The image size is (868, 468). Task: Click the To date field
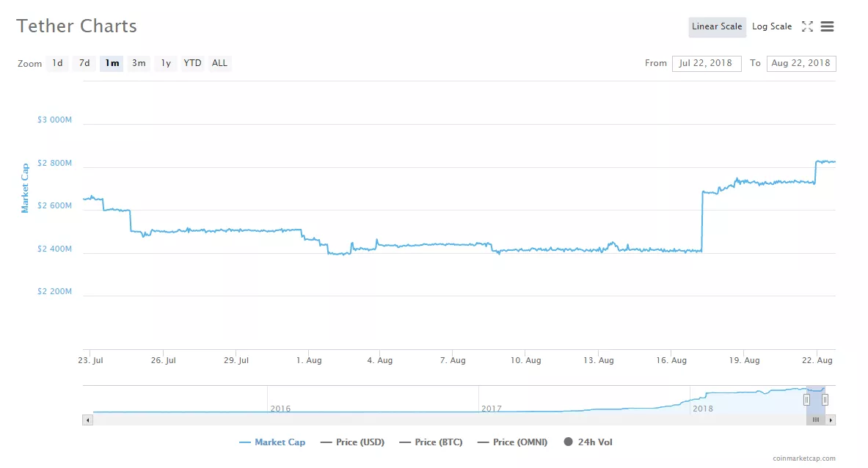(800, 63)
